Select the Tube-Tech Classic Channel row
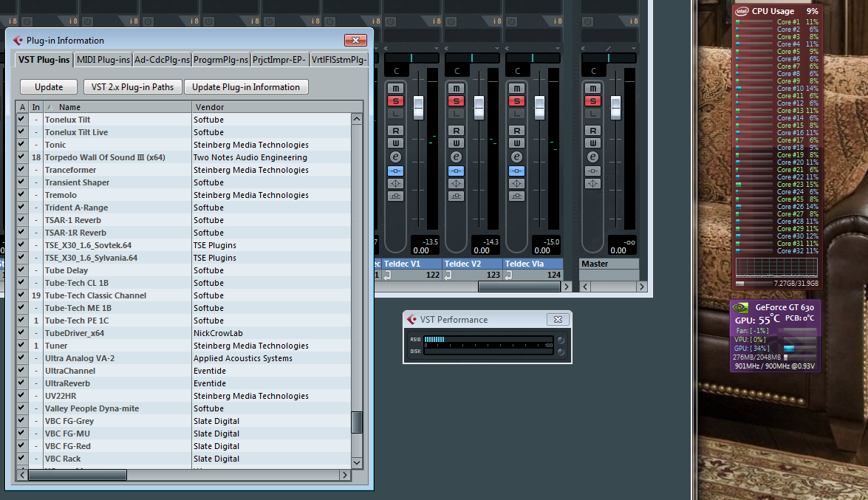The image size is (868, 500). pyautogui.click(x=183, y=295)
